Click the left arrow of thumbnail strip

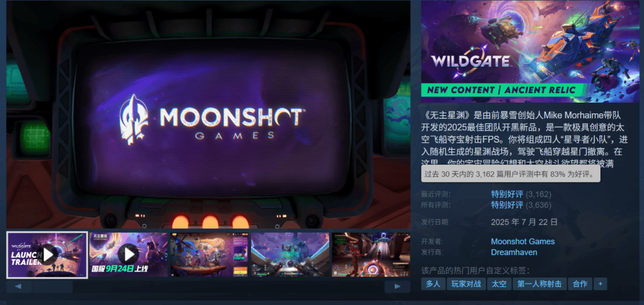[18, 286]
